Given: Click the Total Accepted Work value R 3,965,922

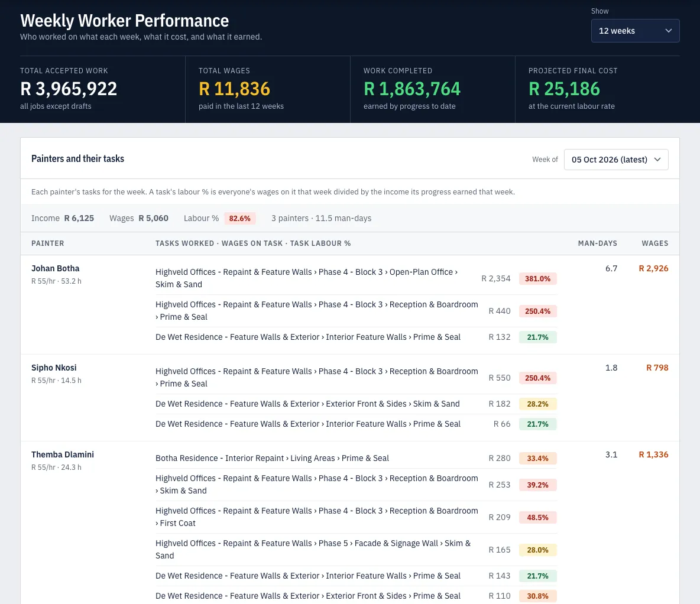Looking at the screenshot, I should [x=69, y=89].
